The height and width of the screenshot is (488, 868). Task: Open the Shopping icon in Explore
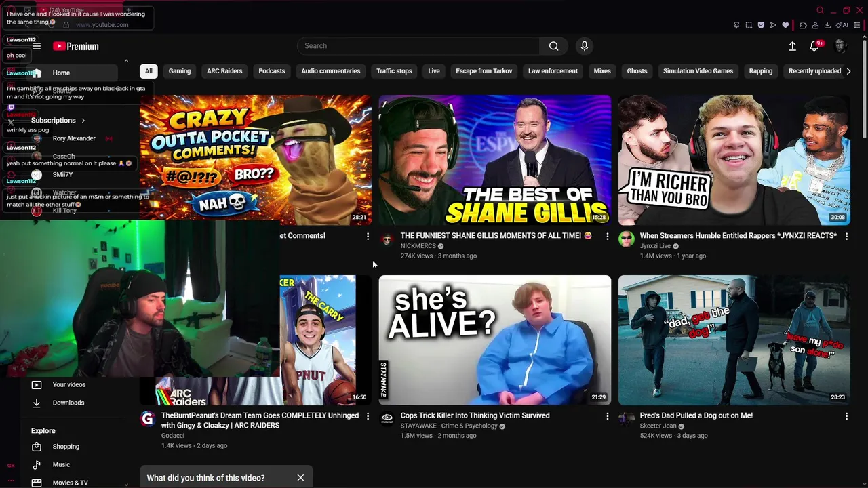(x=37, y=447)
